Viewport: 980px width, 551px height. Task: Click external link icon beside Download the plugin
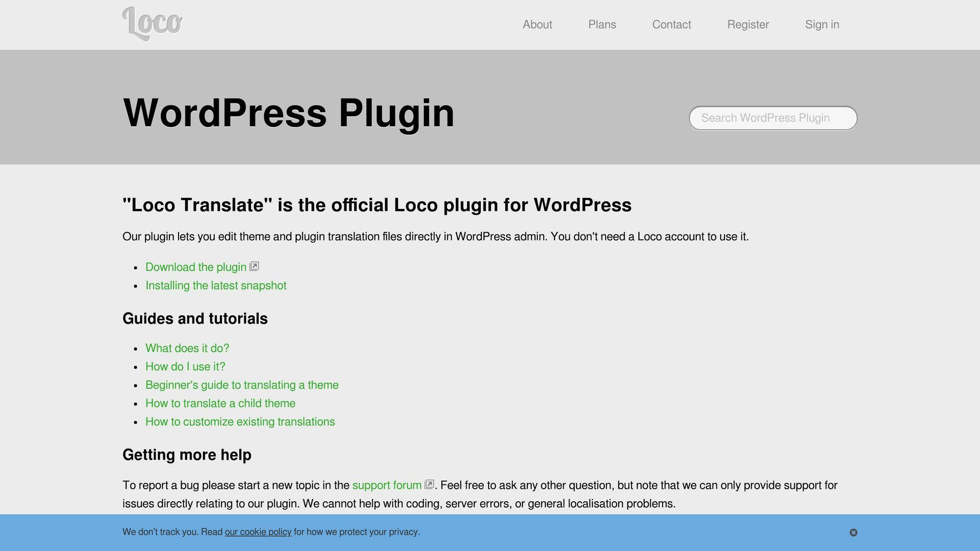point(254,266)
